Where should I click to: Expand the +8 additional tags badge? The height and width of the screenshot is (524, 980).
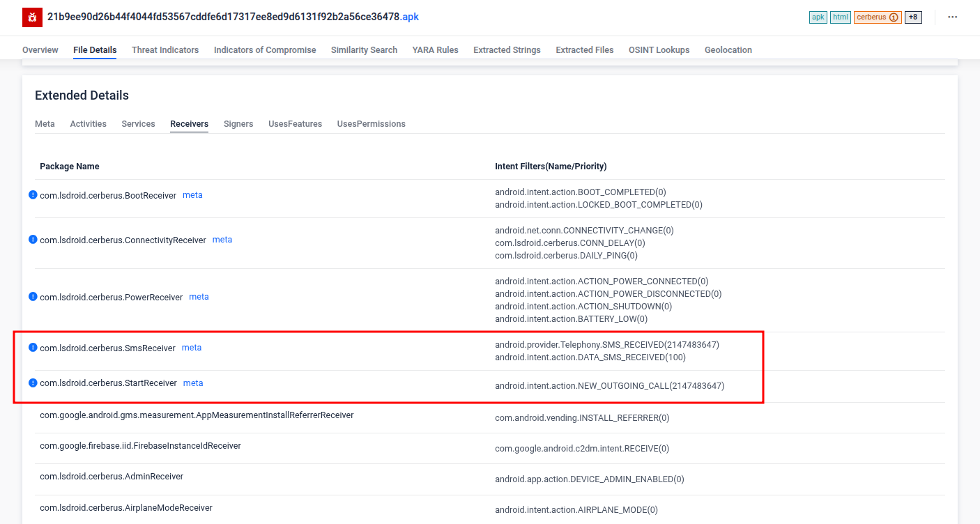(x=913, y=17)
